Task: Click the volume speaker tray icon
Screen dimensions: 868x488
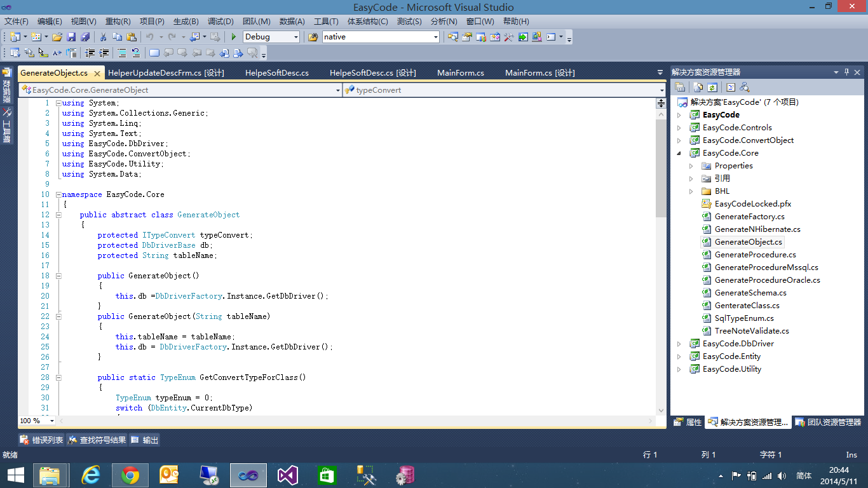Action: point(782,475)
